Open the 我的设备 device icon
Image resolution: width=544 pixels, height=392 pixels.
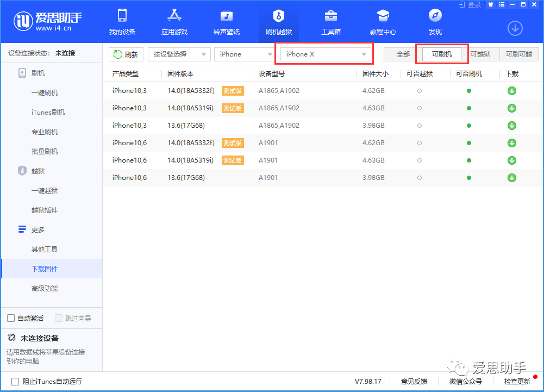point(122,16)
